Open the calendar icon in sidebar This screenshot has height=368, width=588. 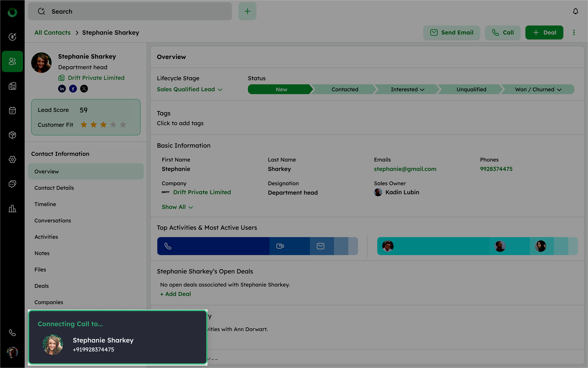[12, 110]
